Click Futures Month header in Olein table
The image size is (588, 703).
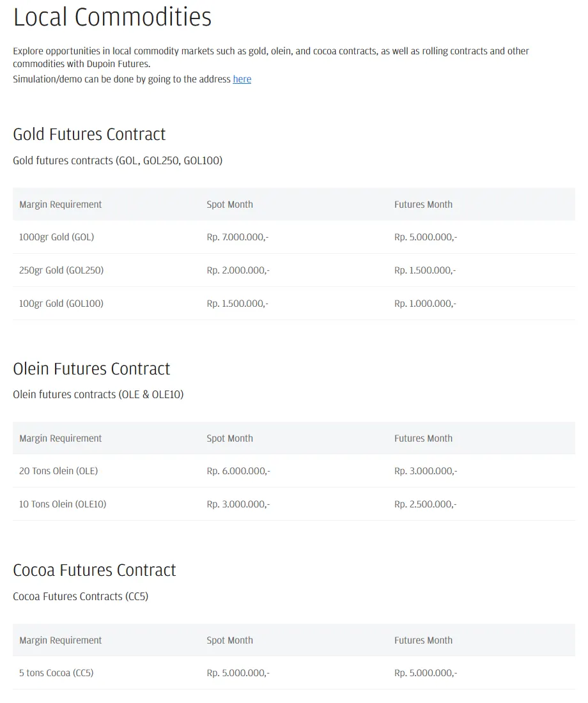click(423, 438)
